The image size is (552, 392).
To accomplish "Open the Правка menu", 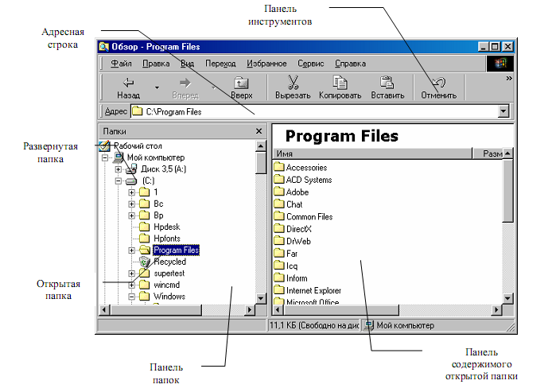I will pyautogui.click(x=156, y=64).
